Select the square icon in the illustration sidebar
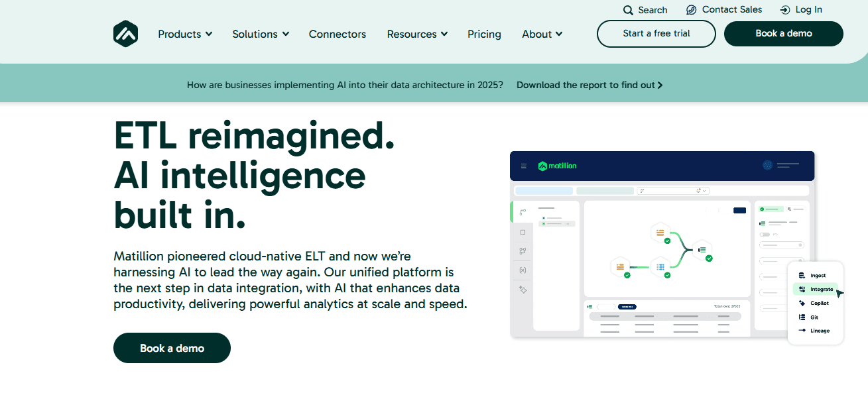Image resolution: width=868 pixels, height=393 pixels. (523, 232)
